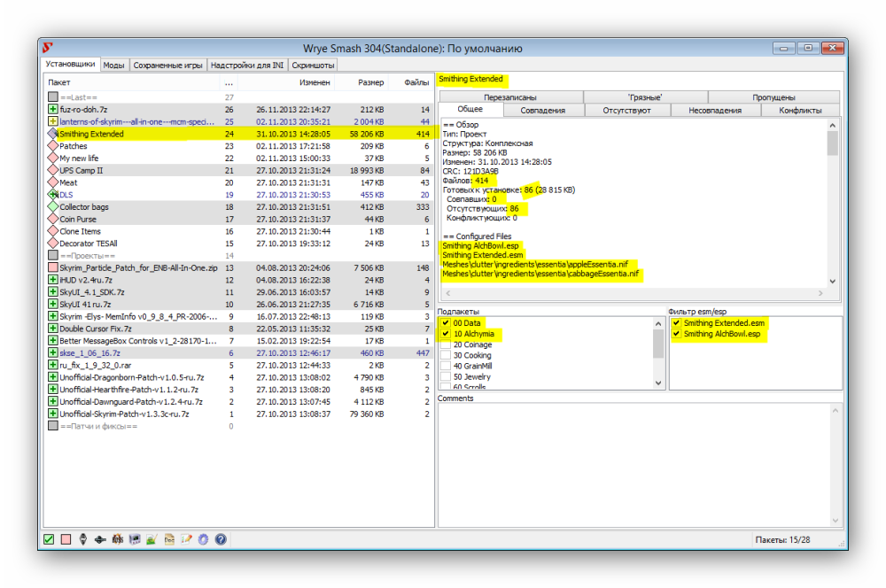Launch BOSS from the bottom toolbar
The image size is (886, 588).
pyautogui.click(x=118, y=539)
